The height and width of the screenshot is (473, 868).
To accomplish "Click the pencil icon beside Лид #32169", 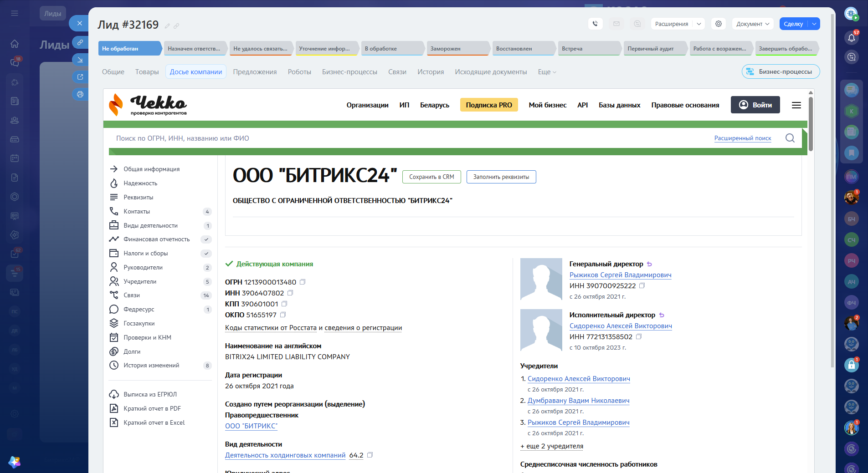I will pos(167,26).
